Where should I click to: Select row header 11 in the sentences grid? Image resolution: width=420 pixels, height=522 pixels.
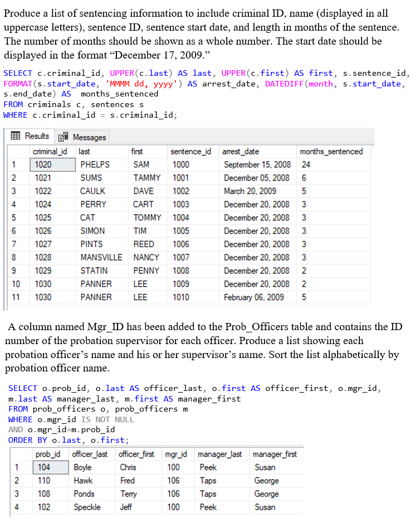pos(17,297)
